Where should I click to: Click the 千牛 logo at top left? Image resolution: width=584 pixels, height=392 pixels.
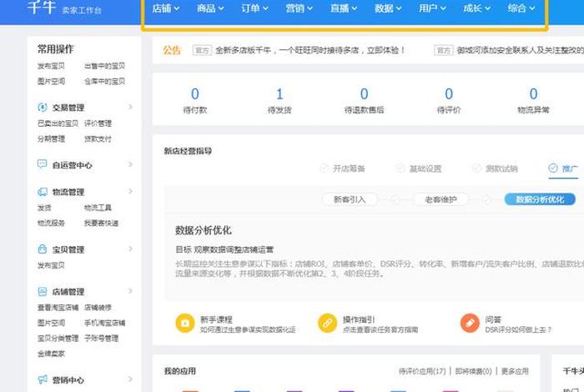pyautogui.click(x=42, y=7)
